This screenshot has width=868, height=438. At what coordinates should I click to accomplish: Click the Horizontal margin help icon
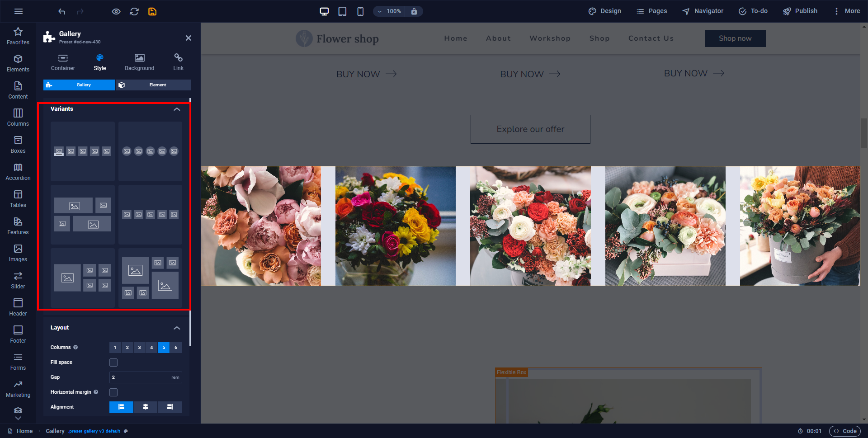96,392
